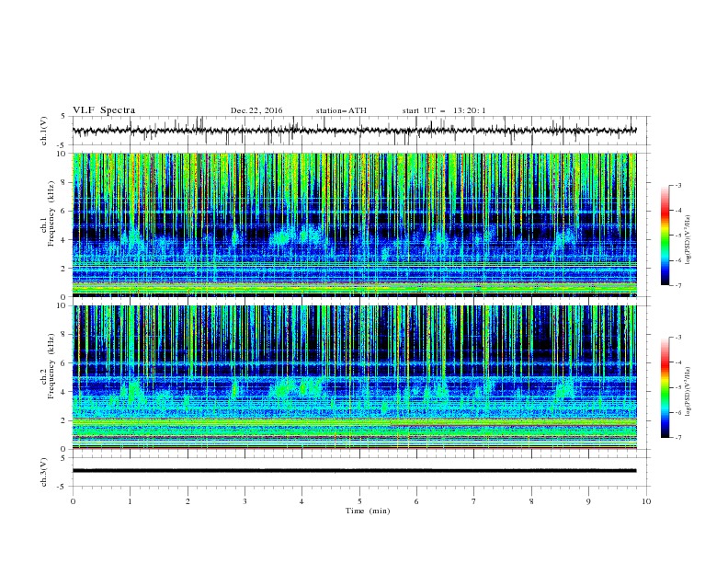Select the date text "Dec. 22, 2016"

pyautogui.click(x=256, y=110)
